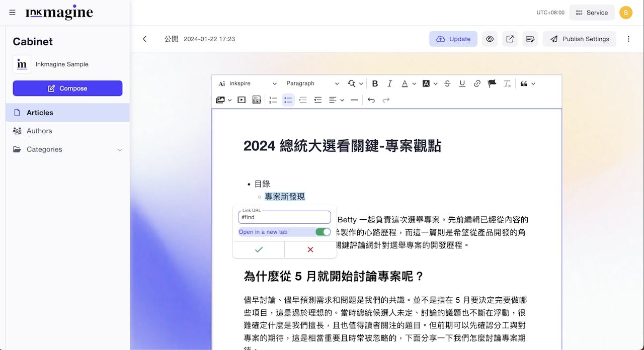Open the three-dot more options menu
644x350 pixels.
tap(628, 39)
